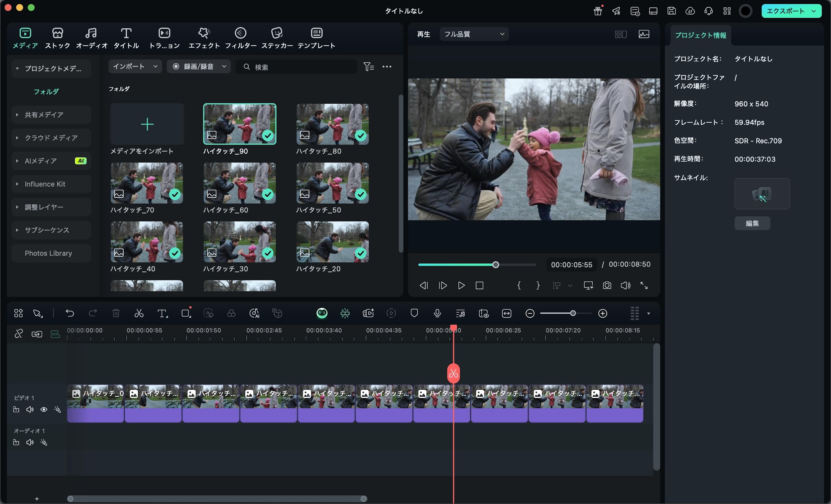Toggle the auto ripple green icon
The image size is (831, 504).
point(55,334)
